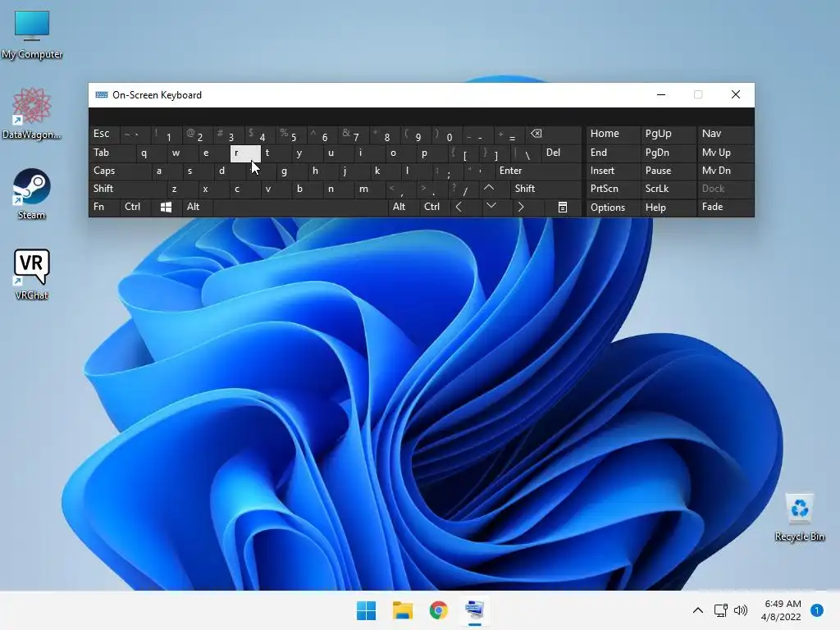Click the volume speaker tray icon
Viewport: 840px width, 630px height.
741,610
